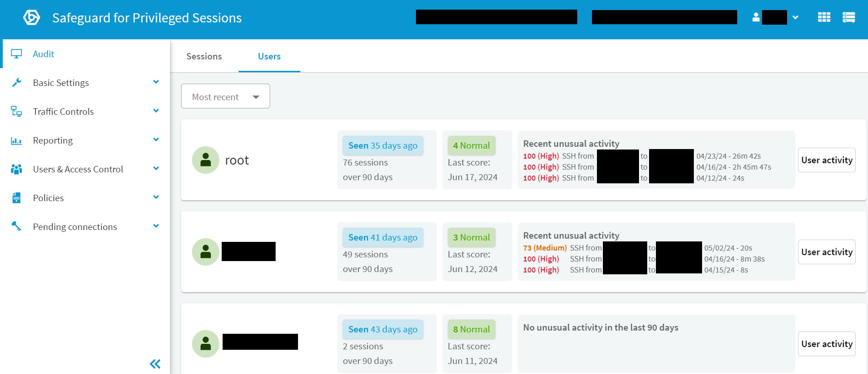Open the Most recent sort dropdown

[225, 96]
